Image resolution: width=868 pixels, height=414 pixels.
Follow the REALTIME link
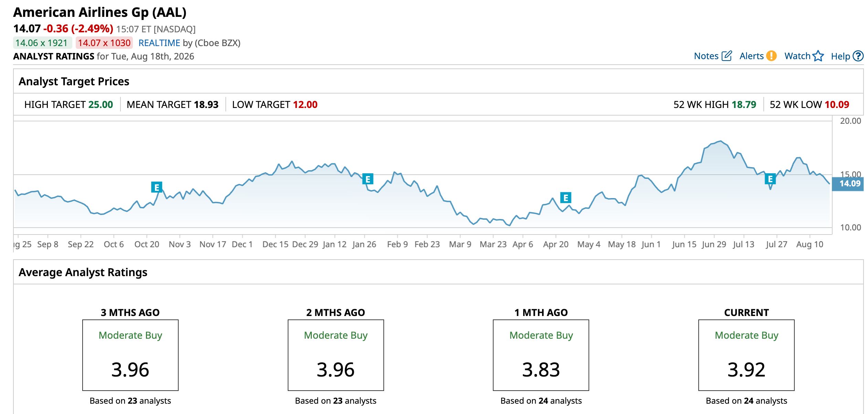point(159,43)
